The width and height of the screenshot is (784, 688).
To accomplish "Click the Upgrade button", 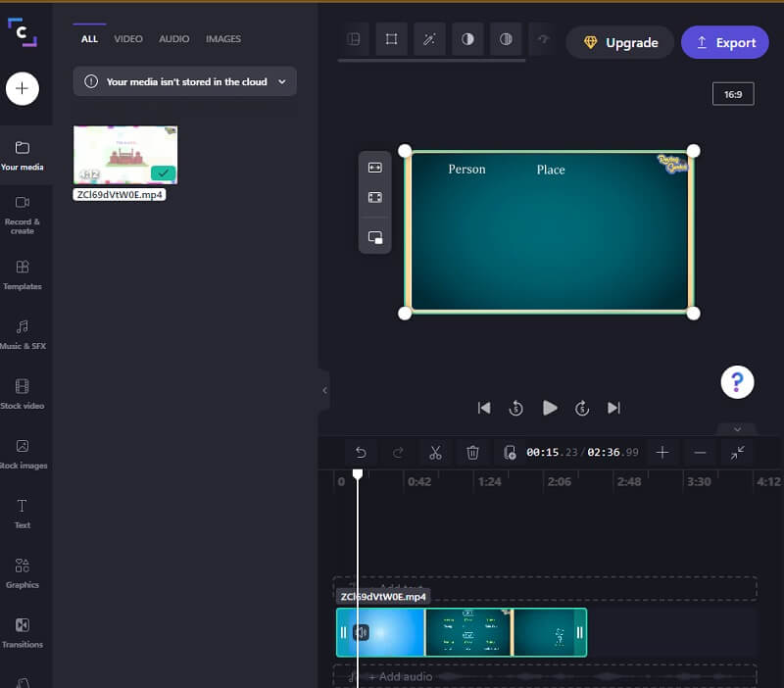I will (x=619, y=42).
